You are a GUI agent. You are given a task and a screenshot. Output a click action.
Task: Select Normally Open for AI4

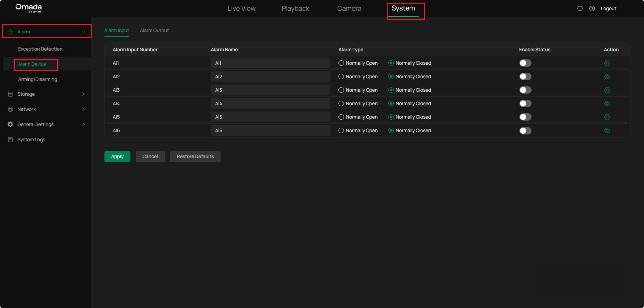(341, 103)
